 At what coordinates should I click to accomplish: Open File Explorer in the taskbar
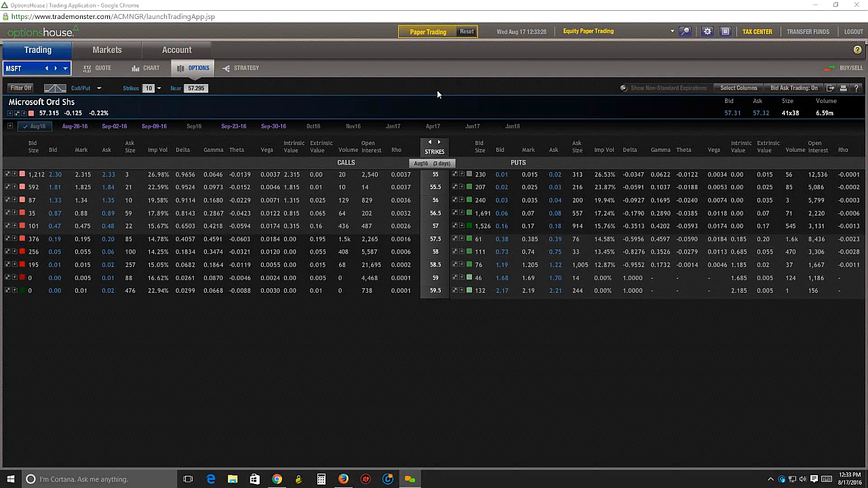pyautogui.click(x=233, y=479)
